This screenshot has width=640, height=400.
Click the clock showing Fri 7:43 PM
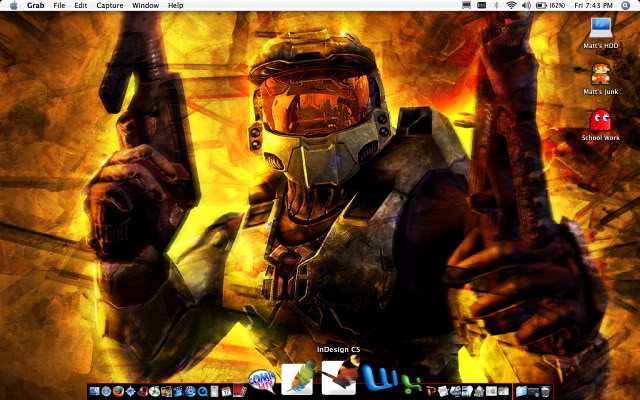593,5
